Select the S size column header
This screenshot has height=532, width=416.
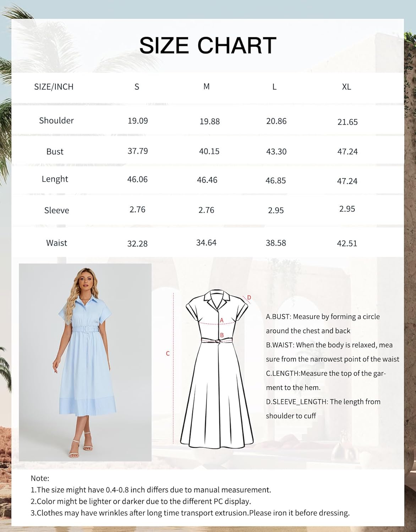coord(137,86)
